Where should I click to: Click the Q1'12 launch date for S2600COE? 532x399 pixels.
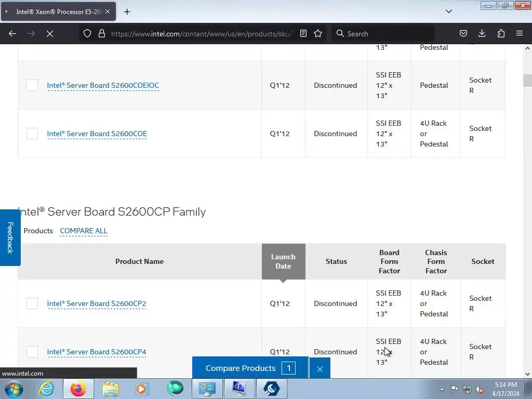click(280, 134)
